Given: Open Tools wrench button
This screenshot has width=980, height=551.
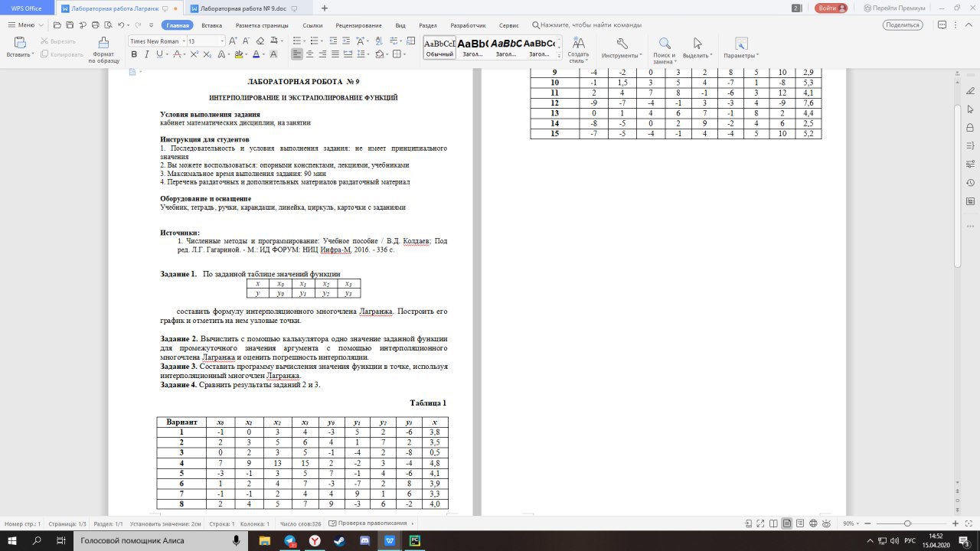Looking at the screenshot, I should [622, 44].
